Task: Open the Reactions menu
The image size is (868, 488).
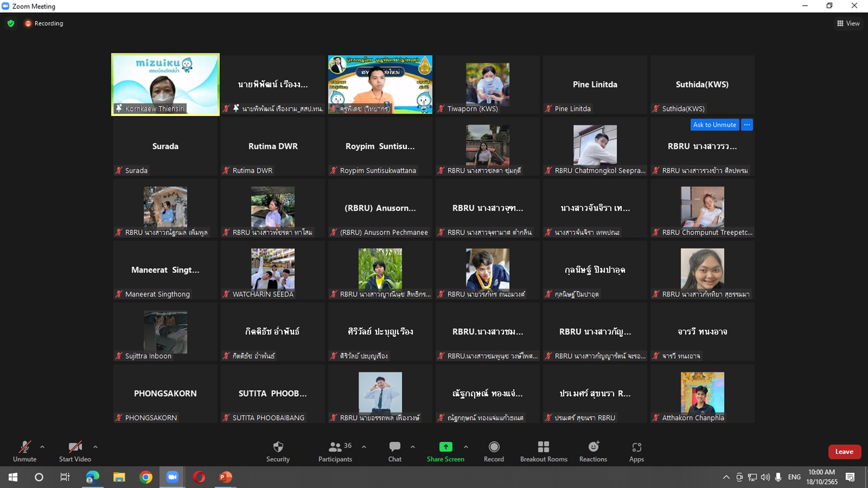Action: pos(593,451)
